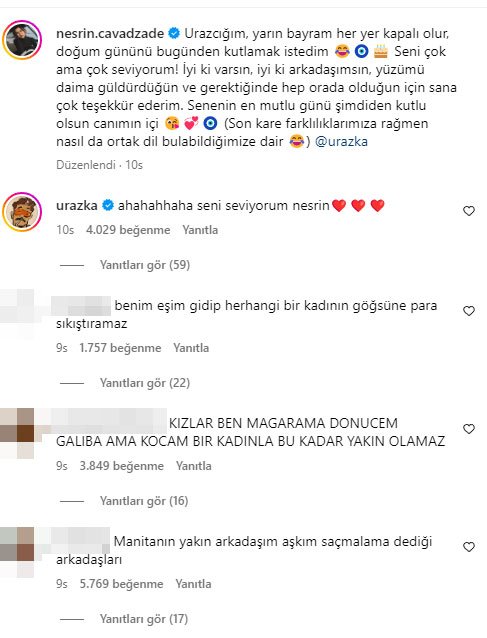Screen dimensions: 487x638
Task: Expand 'Yanıtları gör (22)' replies
Action: pyautogui.click(x=145, y=383)
